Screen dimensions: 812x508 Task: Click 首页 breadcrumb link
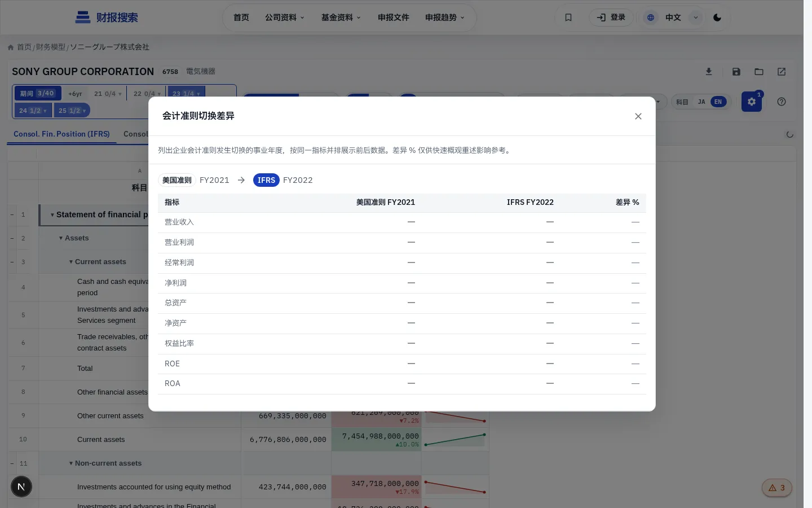(24, 47)
